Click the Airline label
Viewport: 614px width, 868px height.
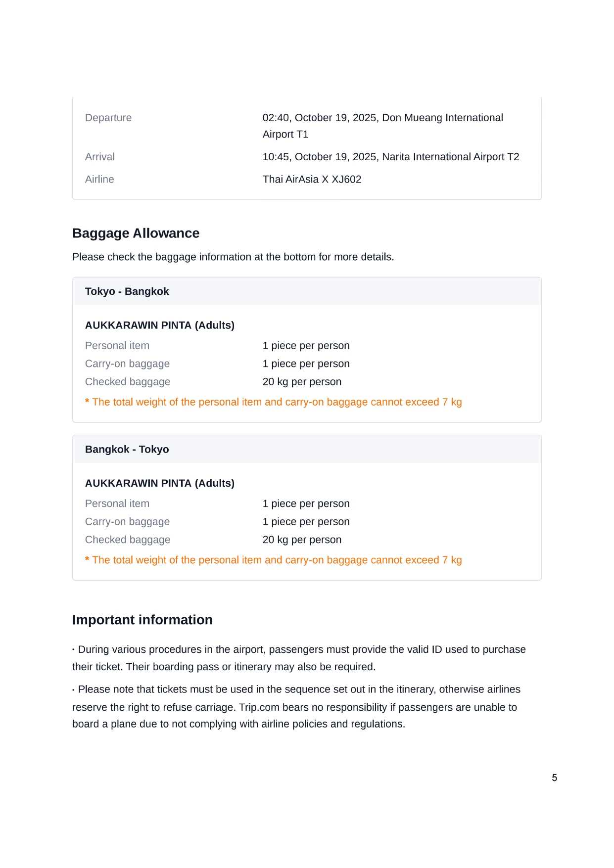coord(99,179)
